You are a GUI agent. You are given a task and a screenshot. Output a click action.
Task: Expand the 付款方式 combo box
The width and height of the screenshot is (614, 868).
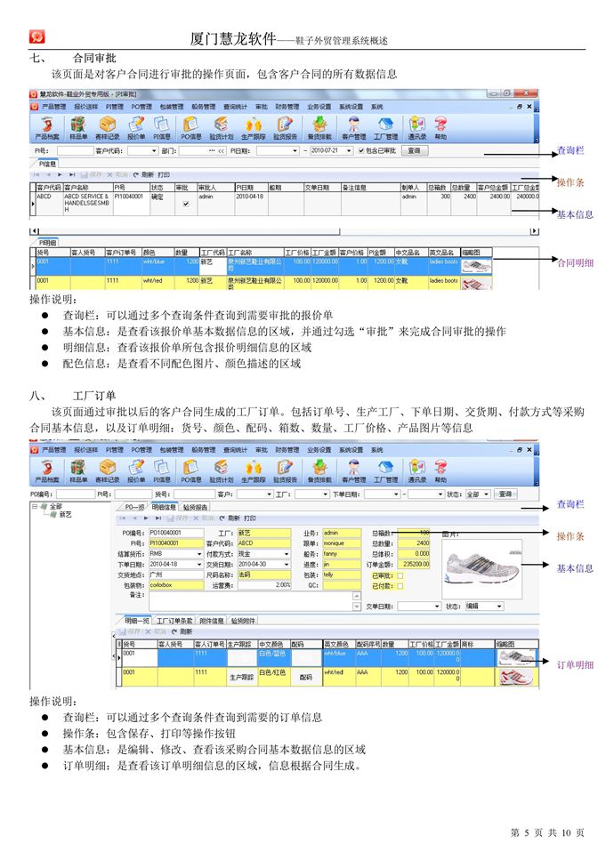(x=286, y=553)
